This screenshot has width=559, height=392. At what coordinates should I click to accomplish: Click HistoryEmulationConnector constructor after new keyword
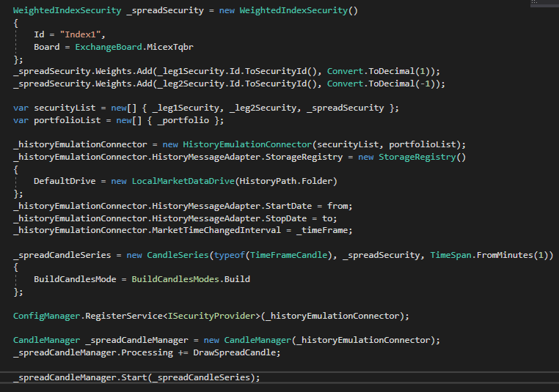[x=247, y=144]
